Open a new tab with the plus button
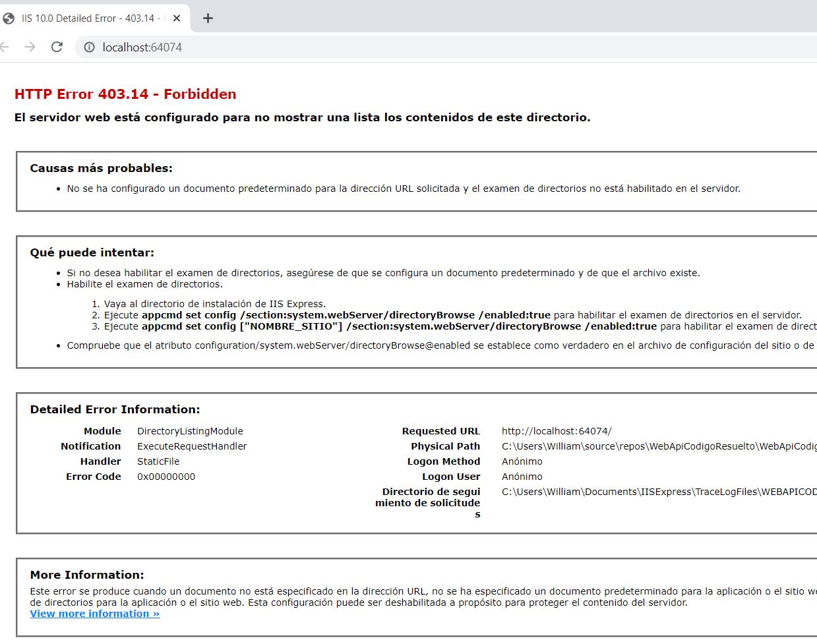The width and height of the screenshot is (817, 644). click(x=208, y=18)
